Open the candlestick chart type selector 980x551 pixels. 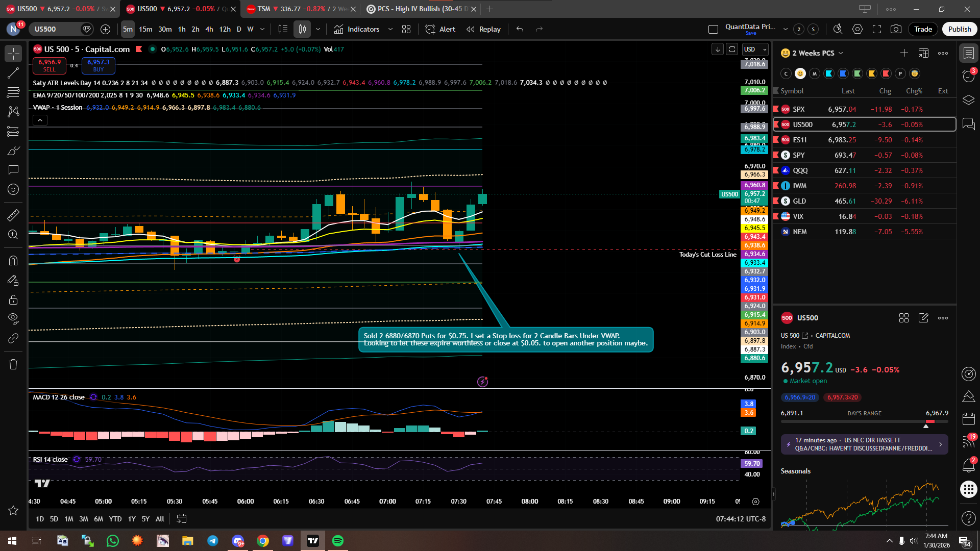coord(302,29)
